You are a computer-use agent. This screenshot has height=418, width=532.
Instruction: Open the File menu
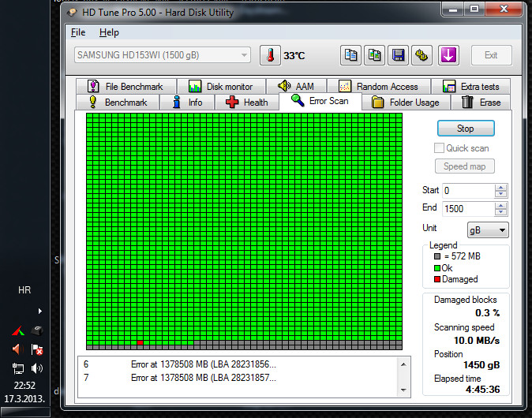(x=78, y=32)
